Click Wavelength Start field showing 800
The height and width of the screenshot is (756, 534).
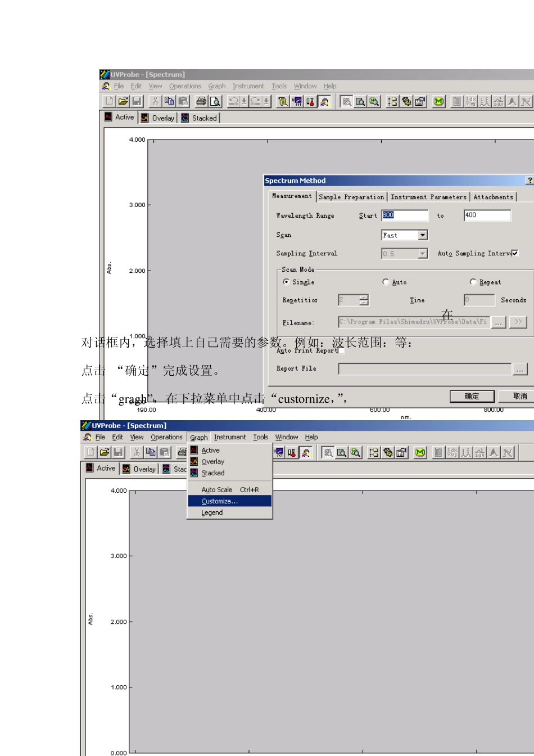(x=405, y=215)
